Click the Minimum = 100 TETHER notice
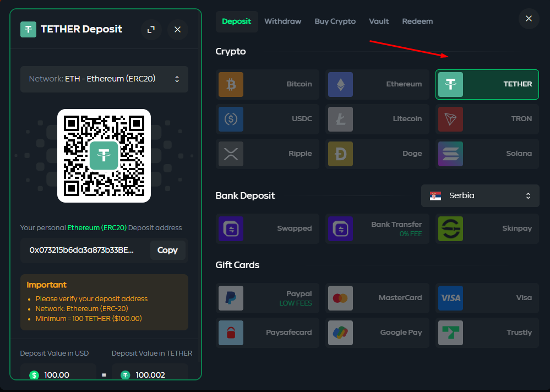 (x=89, y=319)
